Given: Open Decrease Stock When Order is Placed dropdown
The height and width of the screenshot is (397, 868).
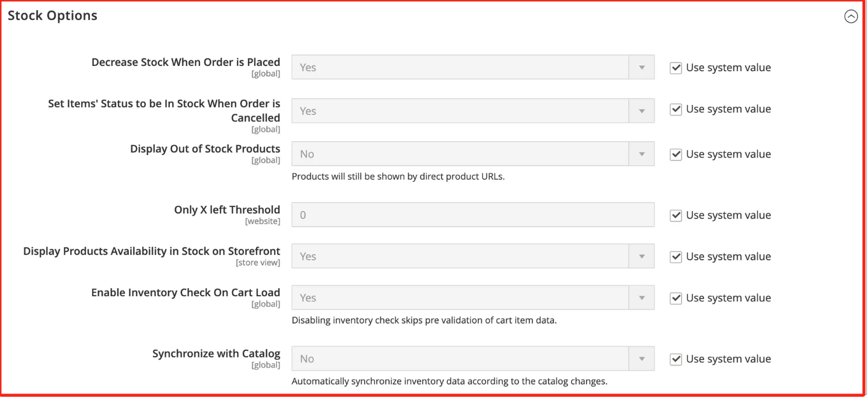Looking at the screenshot, I should point(473,67).
